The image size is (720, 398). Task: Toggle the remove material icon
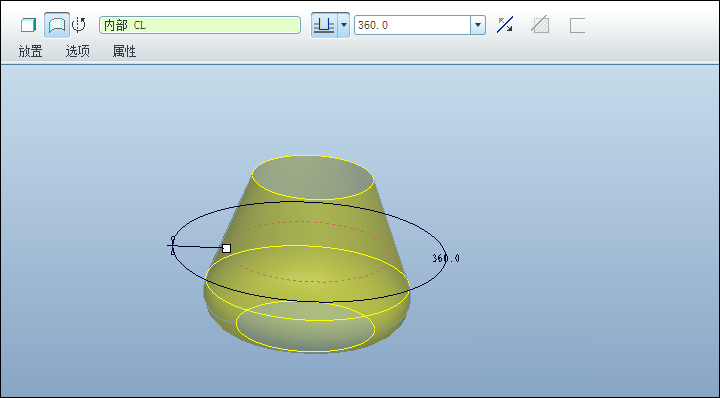[x=540, y=25]
